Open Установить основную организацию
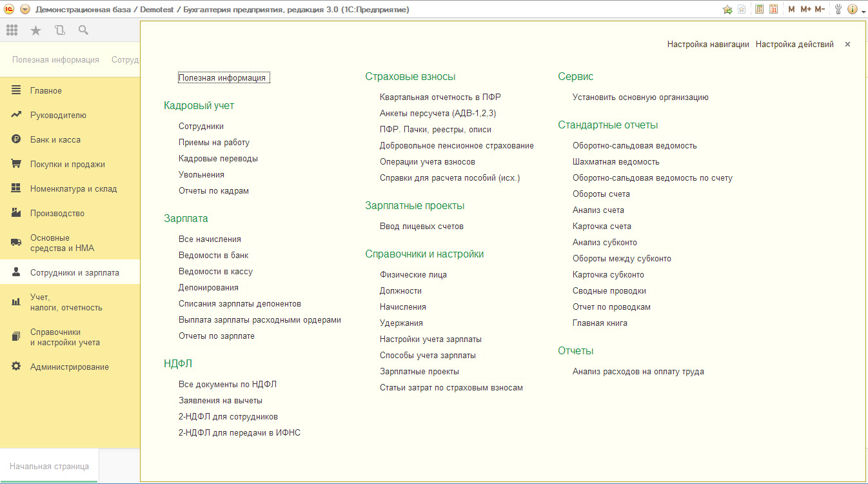868x484 pixels. coord(640,97)
